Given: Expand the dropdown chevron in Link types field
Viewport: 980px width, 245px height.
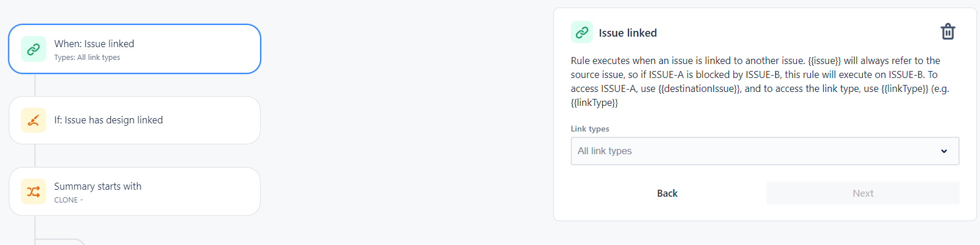Looking at the screenshot, I should [944, 151].
